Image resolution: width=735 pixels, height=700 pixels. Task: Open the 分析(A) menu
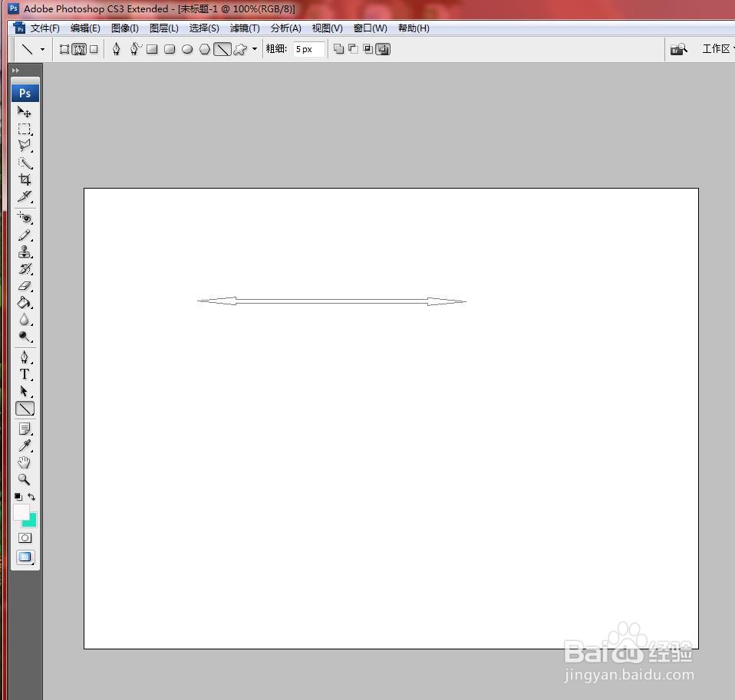(286, 28)
